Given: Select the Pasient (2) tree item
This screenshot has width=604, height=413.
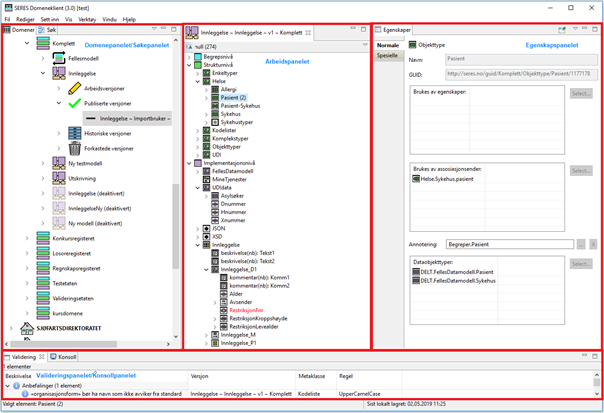Looking at the screenshot, I should (233, 97).
